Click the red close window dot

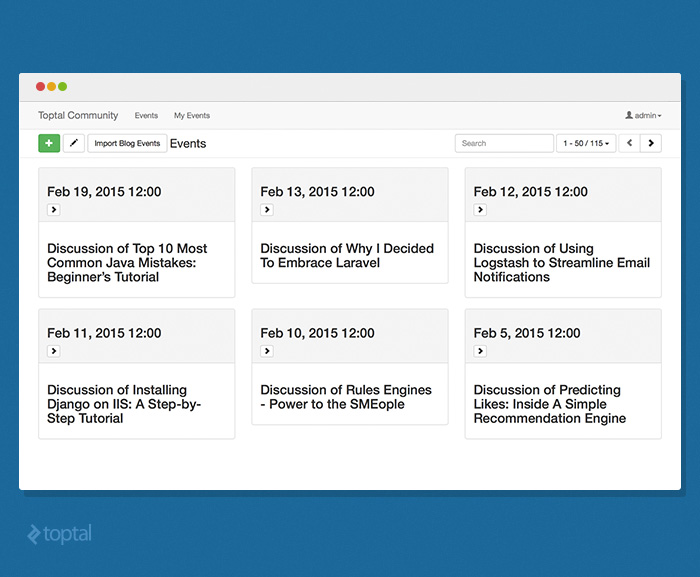tap(41, 87)
